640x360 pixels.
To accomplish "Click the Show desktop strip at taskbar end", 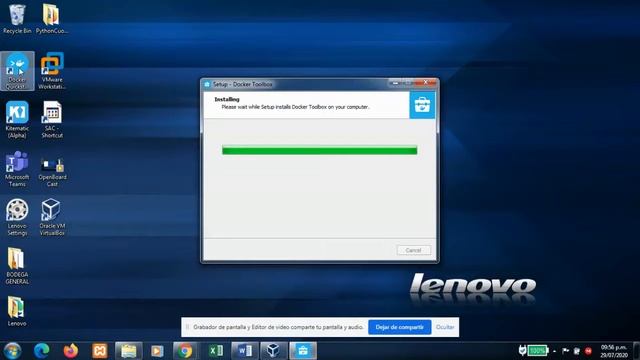I will click(637, 351).
